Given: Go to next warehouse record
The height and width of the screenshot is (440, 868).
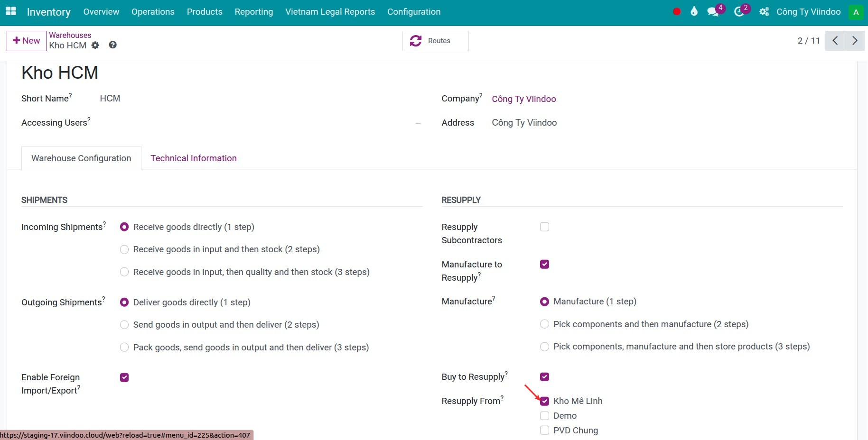Looking at the screenshot, I should point(855,41).
